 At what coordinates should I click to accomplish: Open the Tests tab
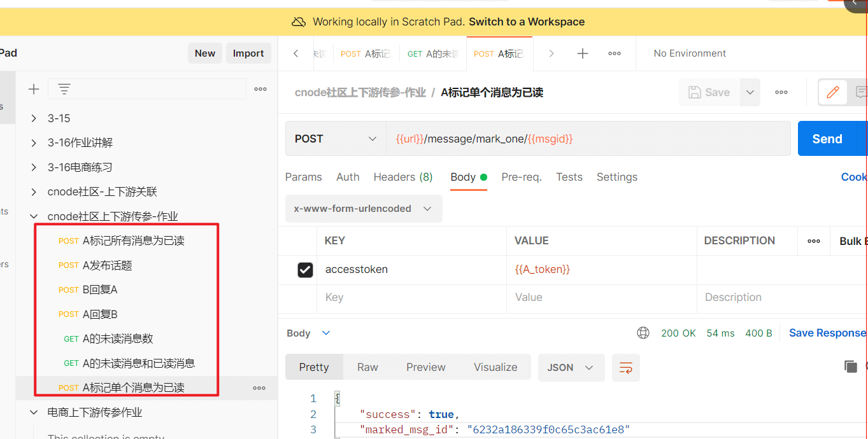pos(569,177)
